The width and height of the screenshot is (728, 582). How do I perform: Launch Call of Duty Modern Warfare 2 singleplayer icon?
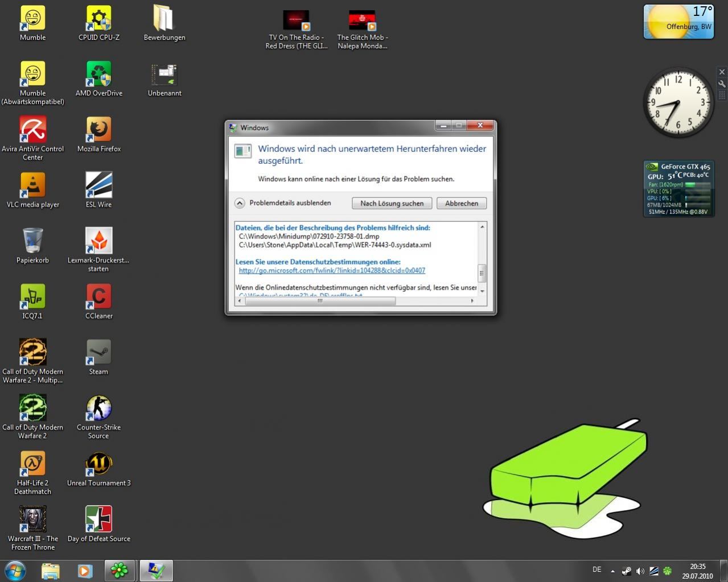[32, 418]
